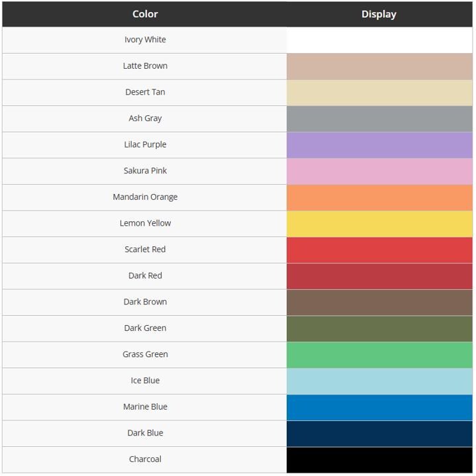Select the Mandarin Orange text label
This screenshot has height=476, width=476.
145,197
